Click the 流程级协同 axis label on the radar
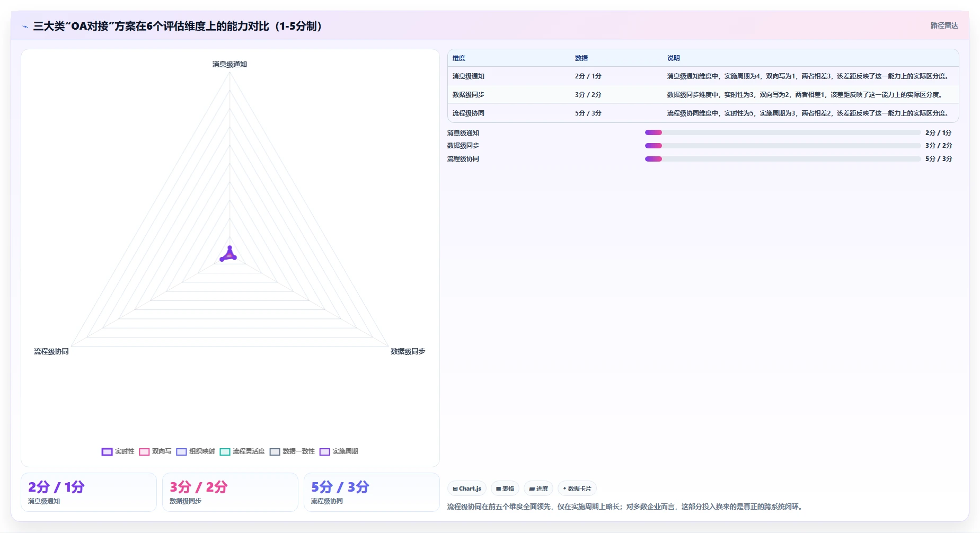Viewport: 980px width, 533px height. pyautogui.click(x=51, y=351)
